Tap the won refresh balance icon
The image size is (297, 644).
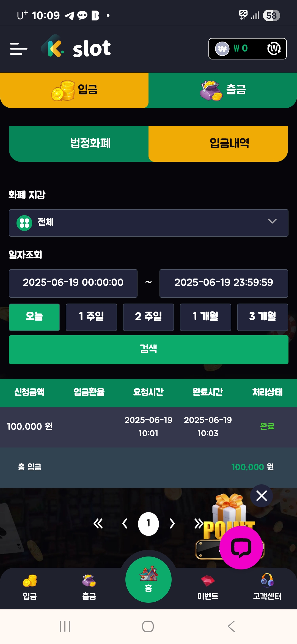(274, 49)
